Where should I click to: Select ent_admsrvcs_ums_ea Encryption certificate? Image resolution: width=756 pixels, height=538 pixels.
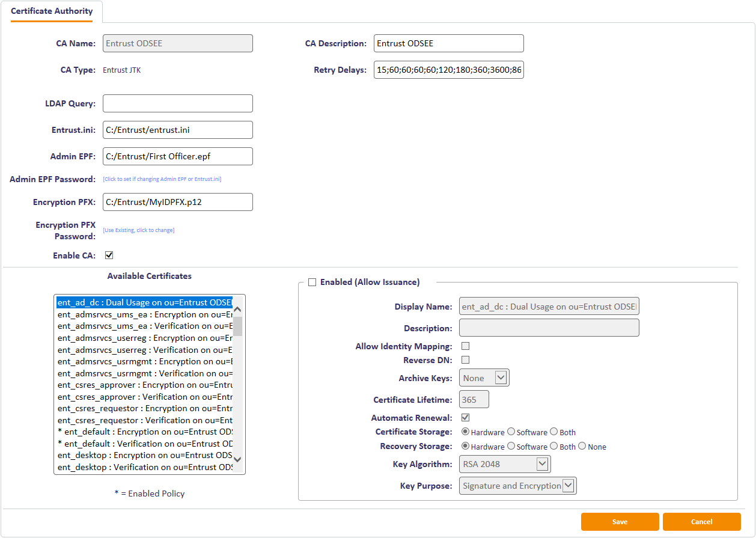pos(145,314)
